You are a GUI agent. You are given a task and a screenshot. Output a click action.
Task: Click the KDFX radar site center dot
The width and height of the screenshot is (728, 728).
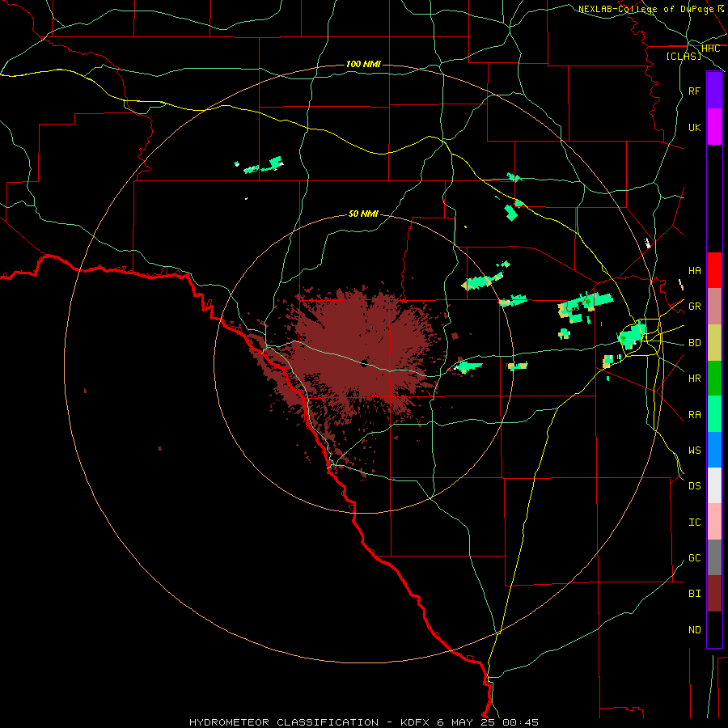364,363
